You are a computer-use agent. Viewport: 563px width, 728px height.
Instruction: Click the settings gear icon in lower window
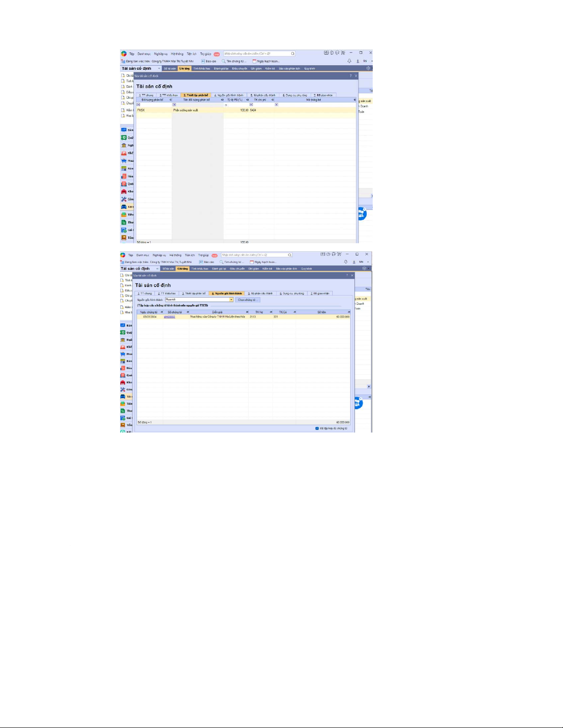pyautogui.click(x=364, y=268)
